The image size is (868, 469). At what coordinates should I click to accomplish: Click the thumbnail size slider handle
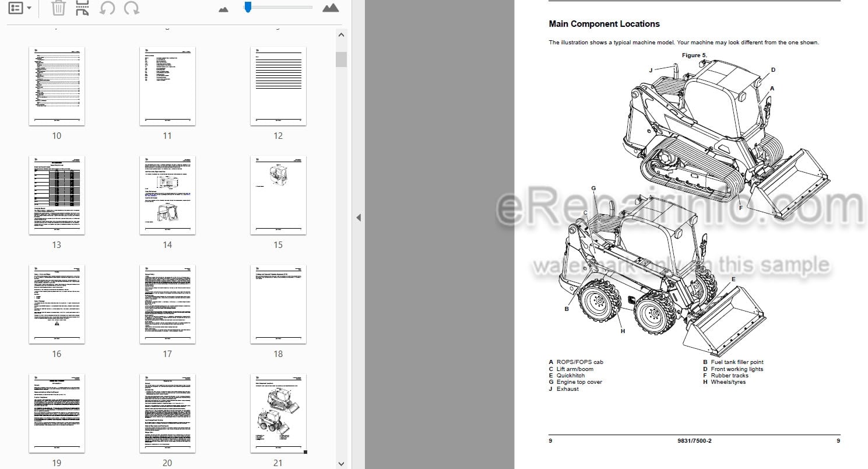pos(248,7)
